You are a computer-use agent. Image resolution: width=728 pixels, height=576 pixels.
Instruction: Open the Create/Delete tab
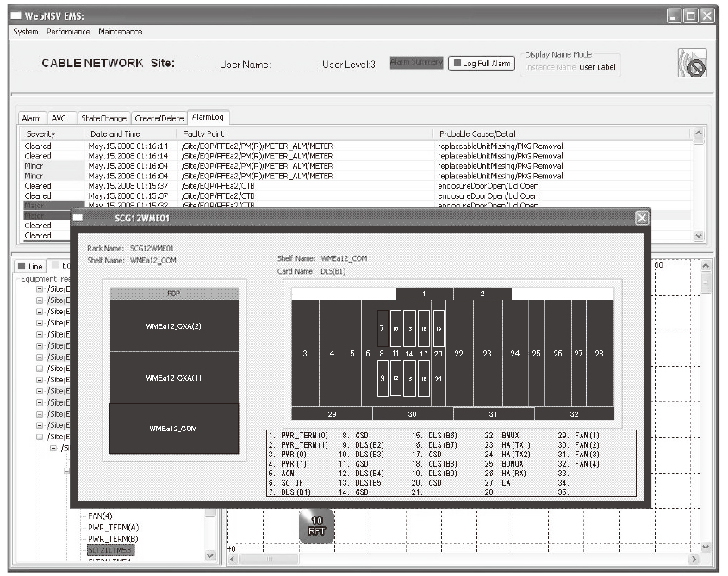pos(159,118)
